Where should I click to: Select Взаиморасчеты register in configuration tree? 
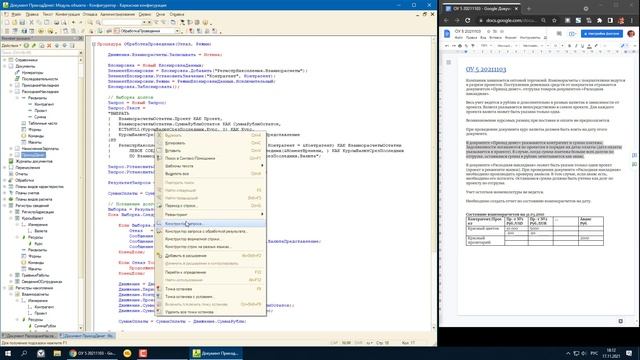pyautogui.click(x=35, y=294)
